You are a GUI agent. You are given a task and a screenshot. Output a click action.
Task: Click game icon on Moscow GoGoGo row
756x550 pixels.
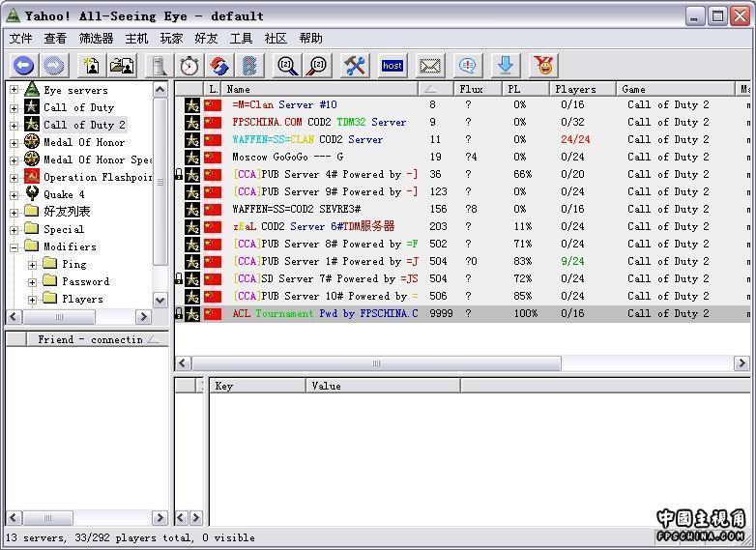[192, 158]
